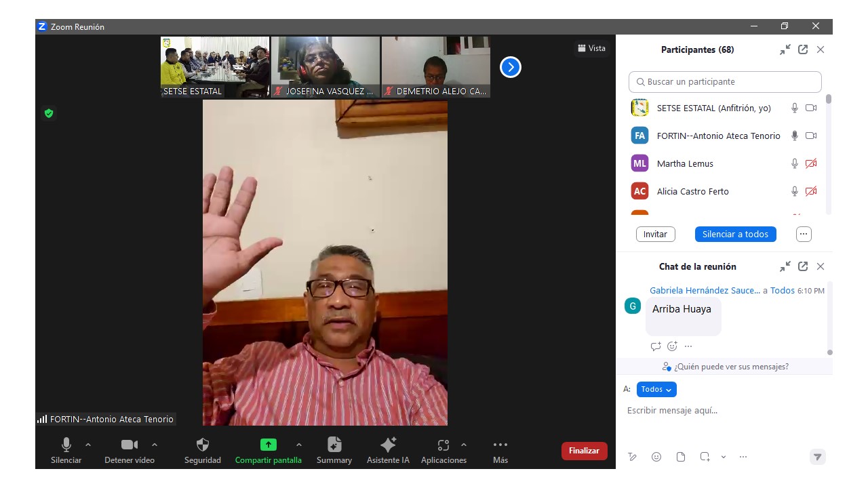Click the emoji icon in chat composer
The image size is (868, 488).
(x=656, y=457)
